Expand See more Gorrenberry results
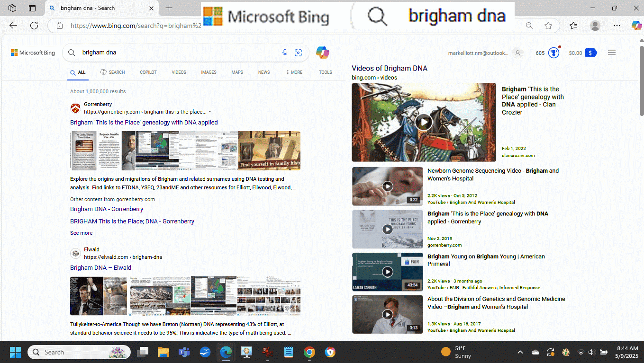The image size is (644, 363). click(82, 233)
